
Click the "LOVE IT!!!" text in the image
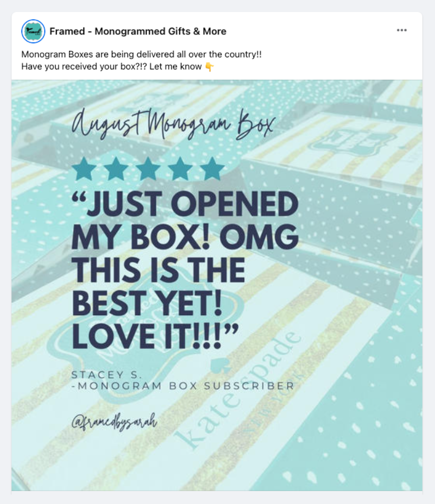click(155, 336)
